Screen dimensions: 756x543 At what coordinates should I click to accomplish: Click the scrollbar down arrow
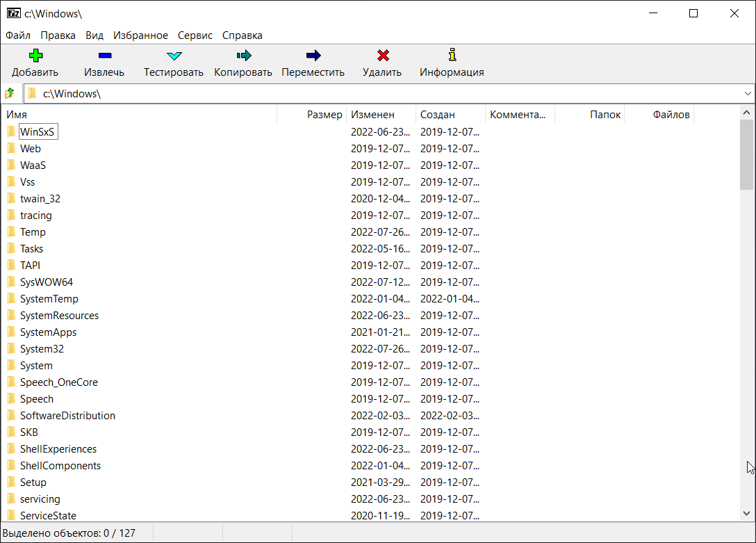pyautogui.click(x=746, y=514)
